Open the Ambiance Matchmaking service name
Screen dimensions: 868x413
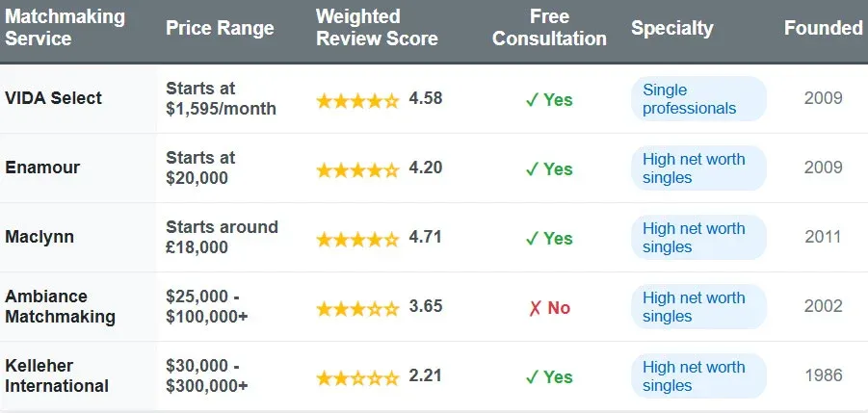pos(60,306)
